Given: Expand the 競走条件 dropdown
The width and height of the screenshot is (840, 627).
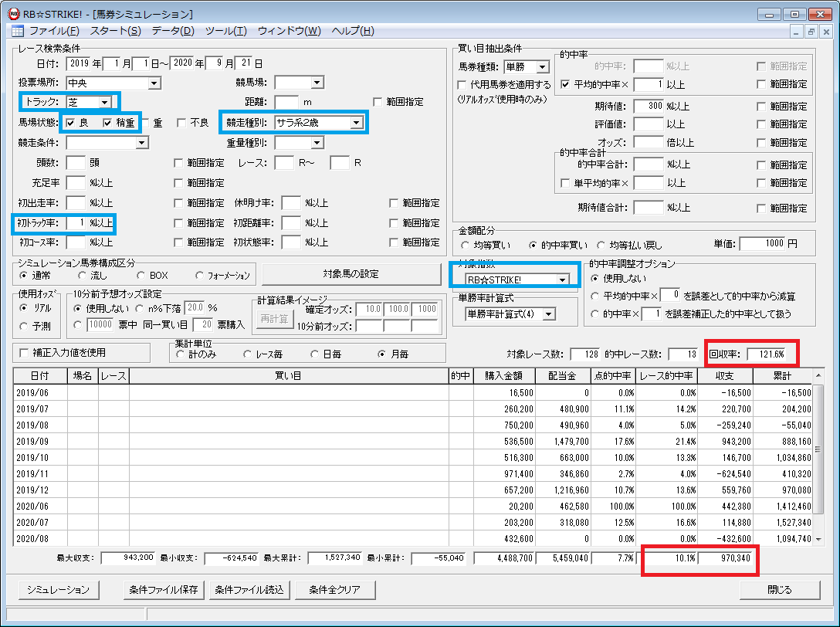Looking at the screenshot, I should pyautogui.click(x=142, y=143).
